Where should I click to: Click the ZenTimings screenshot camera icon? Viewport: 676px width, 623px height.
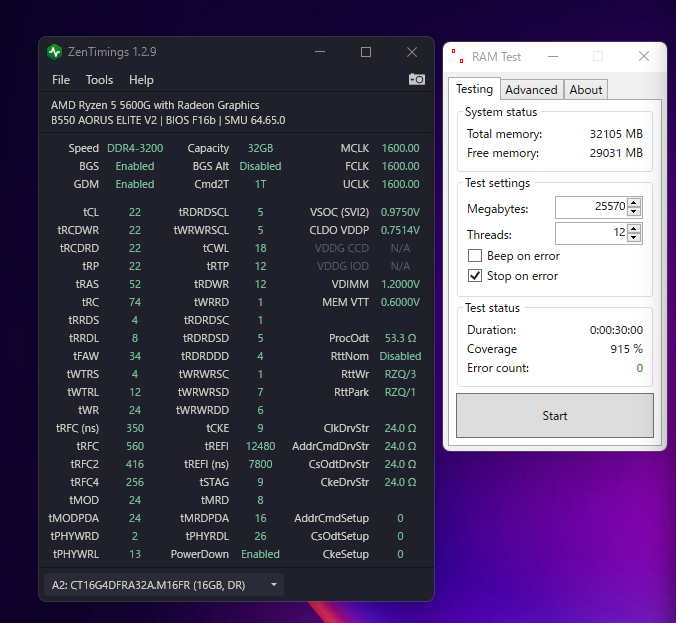coord(416,79)
